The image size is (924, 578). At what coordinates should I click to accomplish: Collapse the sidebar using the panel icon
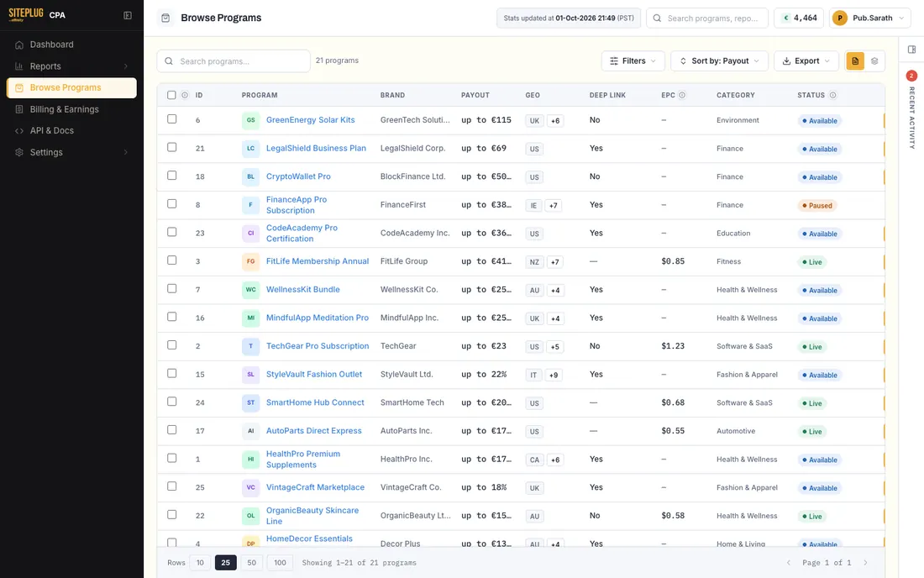coord(128,15)
